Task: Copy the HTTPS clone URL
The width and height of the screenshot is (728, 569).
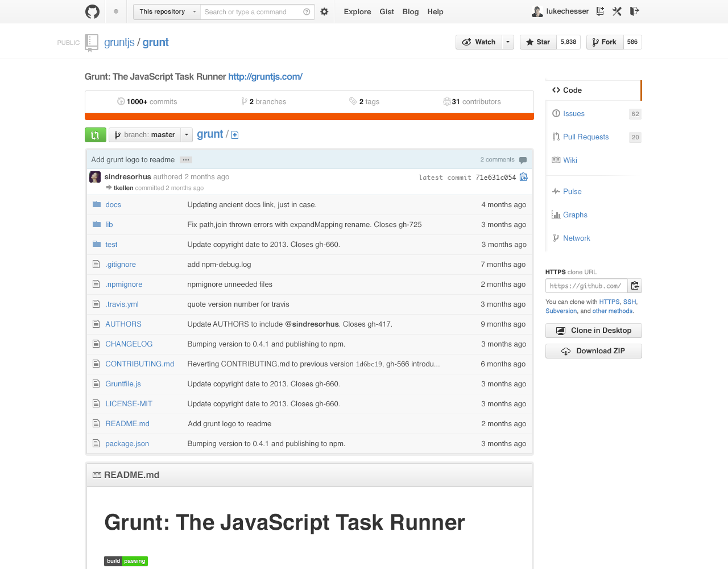Action: point(635,286)
